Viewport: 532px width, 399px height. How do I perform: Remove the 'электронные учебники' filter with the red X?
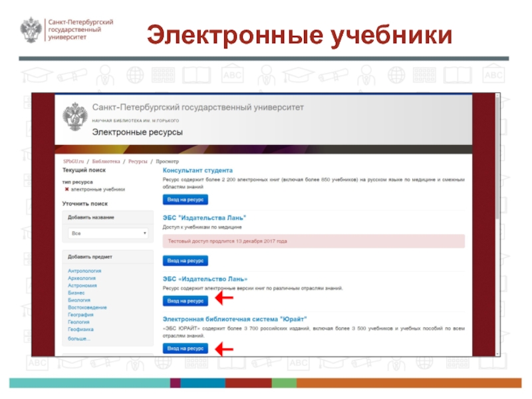tap(67, 190)
